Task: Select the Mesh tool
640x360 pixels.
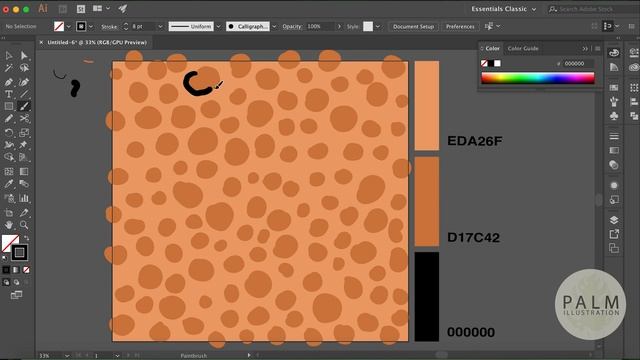Action: pyautogui.click(x=9, y=171)
